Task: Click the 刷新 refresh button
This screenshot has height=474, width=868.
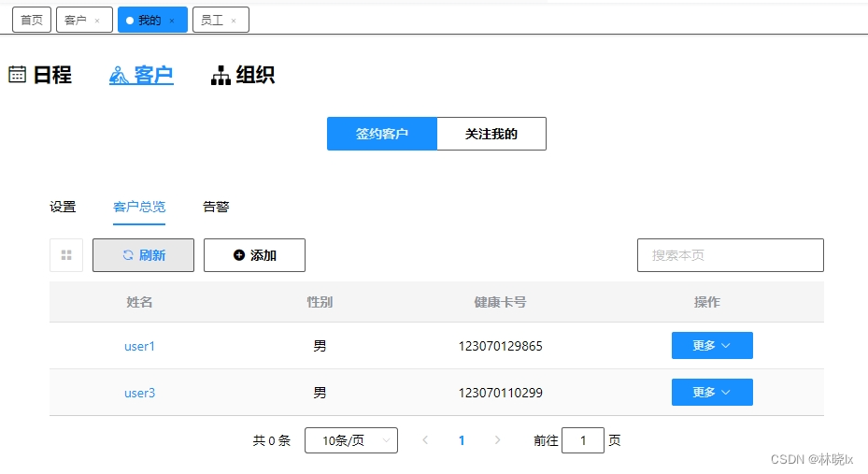Action: click(143, 255)
